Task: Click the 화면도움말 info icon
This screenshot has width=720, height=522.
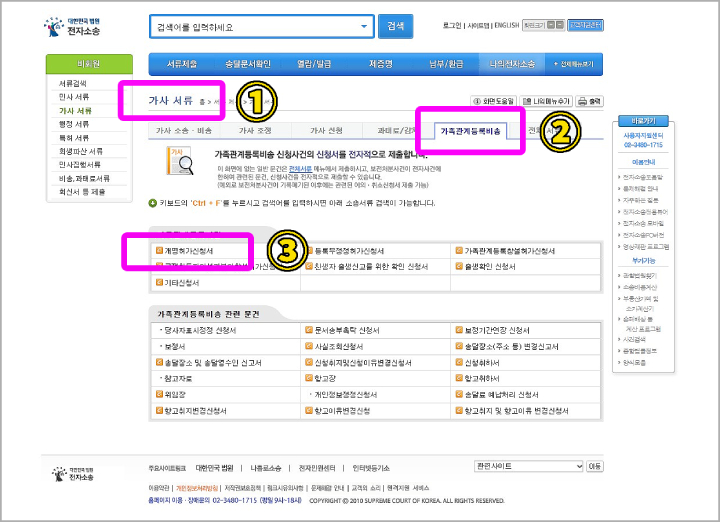Action: [x=477, y=101]
